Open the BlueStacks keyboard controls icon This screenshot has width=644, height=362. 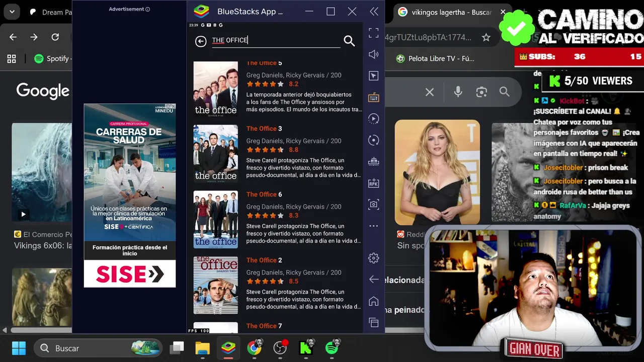[373, 98]
